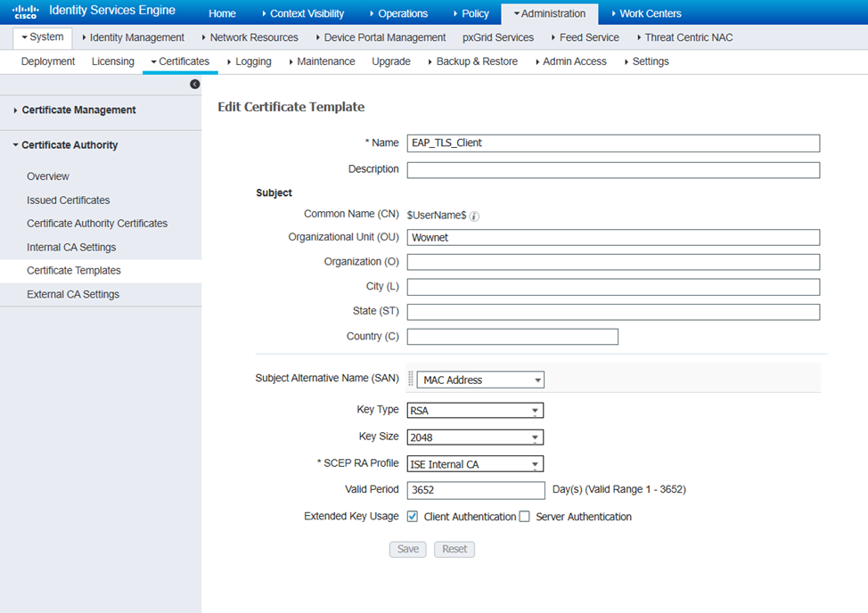Click the Cisco logo
This screenshot has height=613, width=868.
[26, 12]
